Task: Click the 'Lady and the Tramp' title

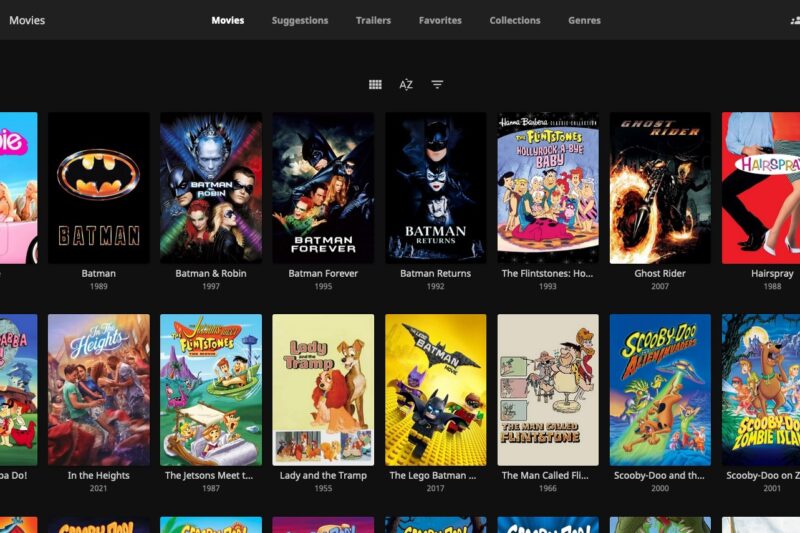Action: tap(323, 475)
